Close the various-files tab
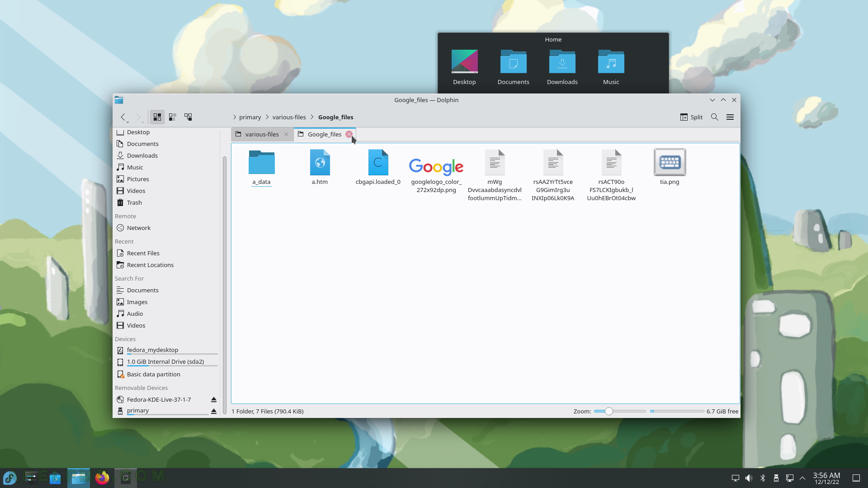The image size is (868, 488). click(286, 134)
